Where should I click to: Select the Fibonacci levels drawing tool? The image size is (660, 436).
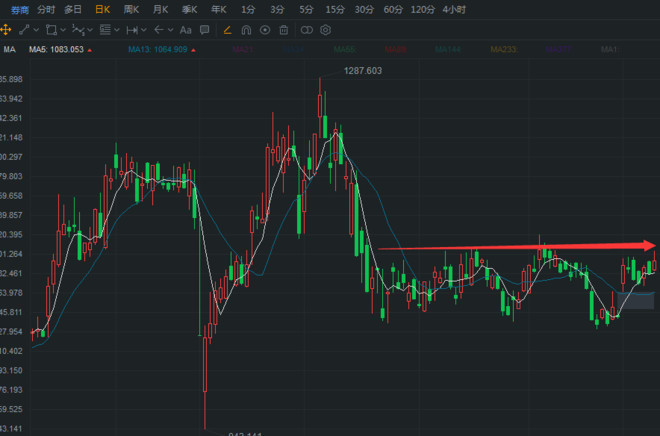pyautogui.click(x=105, y=30)
